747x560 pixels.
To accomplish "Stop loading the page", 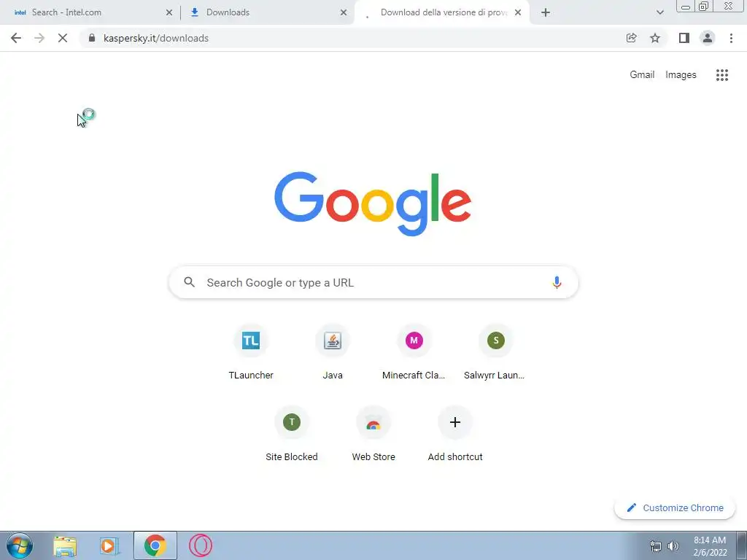I will tap(63, 38).
